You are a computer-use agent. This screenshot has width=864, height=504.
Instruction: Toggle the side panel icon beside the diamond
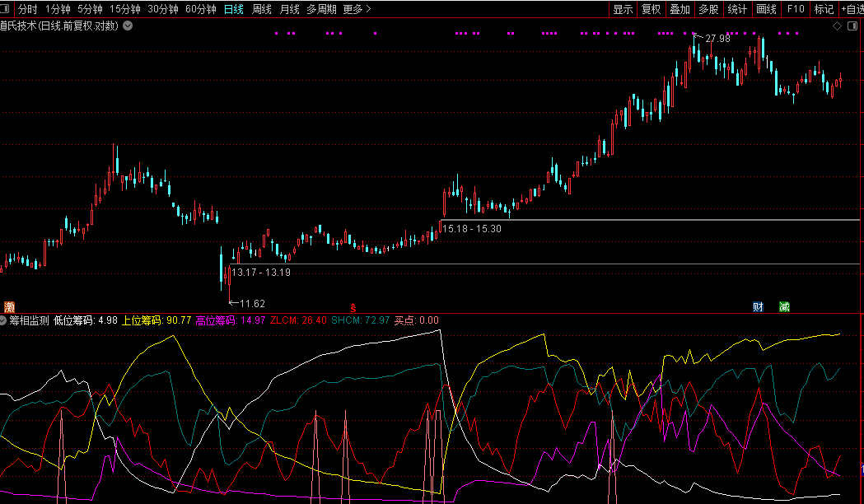[852, 26]
